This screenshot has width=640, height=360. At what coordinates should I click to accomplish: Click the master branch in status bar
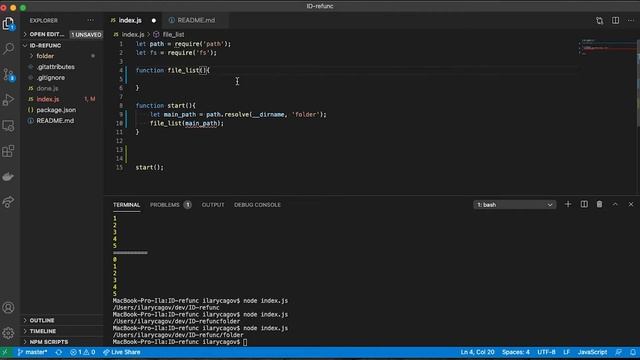pos(33,352)
